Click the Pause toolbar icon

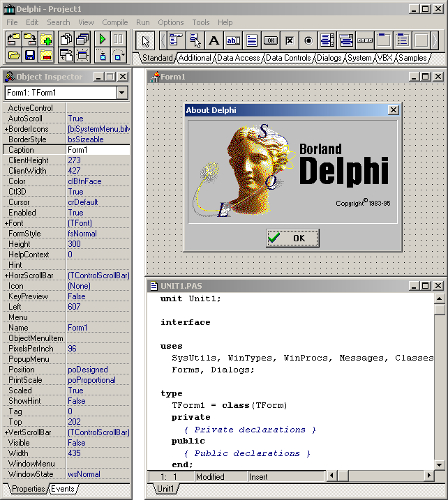tap(119, 39)
